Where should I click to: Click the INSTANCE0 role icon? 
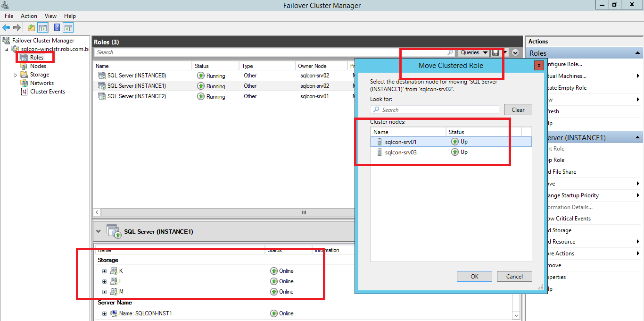[x=101, y=76]
